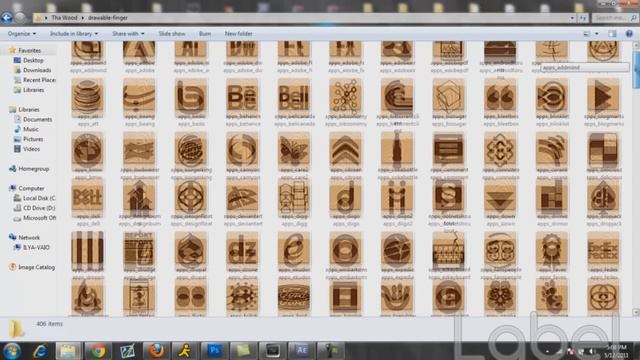Click the vertical scrollbar thumb
This screenshot has height=360, width=640.
click(636, 69)
